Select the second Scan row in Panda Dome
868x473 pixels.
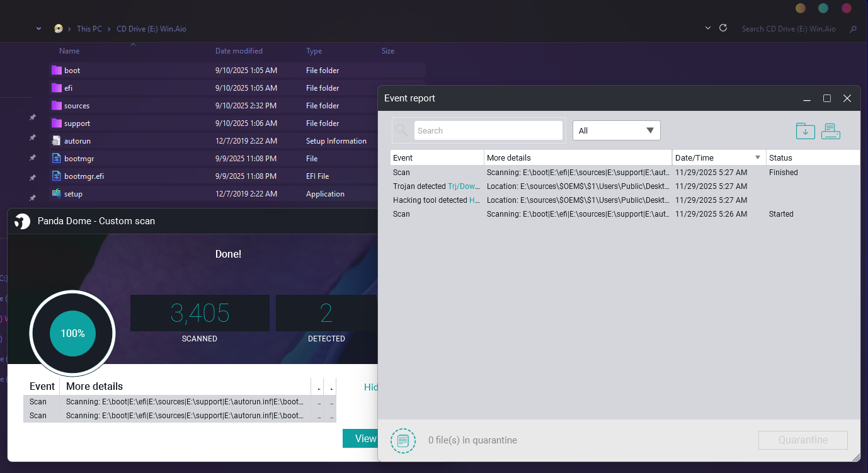click(x=180, y=415)
